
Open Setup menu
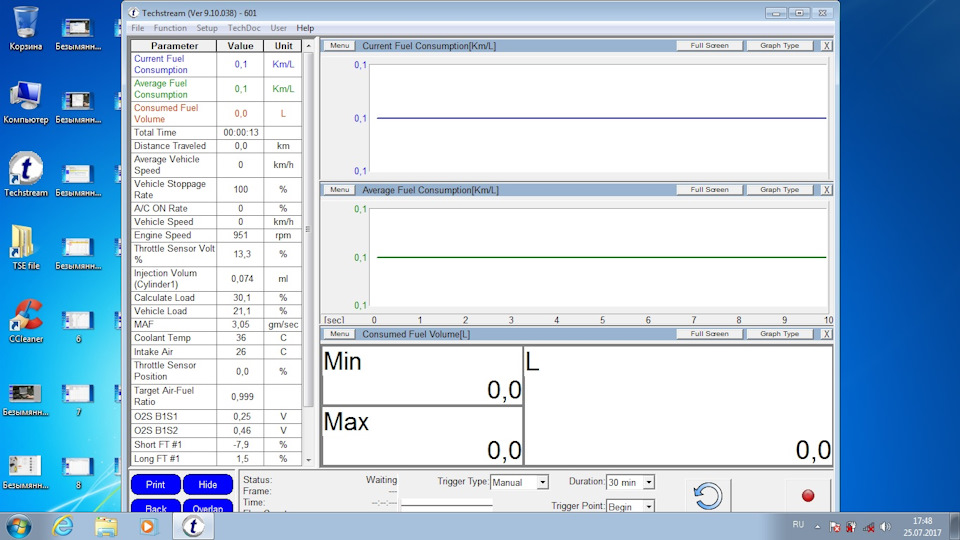(x=207, y=28)
